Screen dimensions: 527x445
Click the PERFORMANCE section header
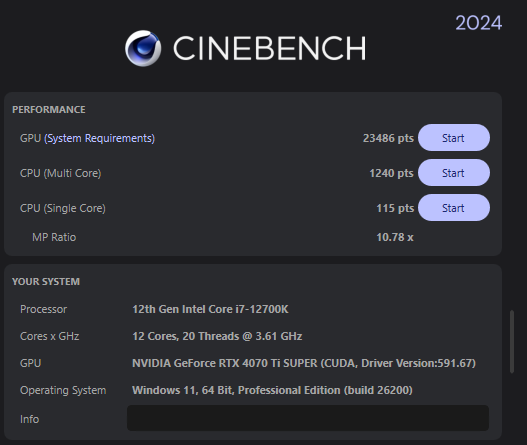[49, 110]
